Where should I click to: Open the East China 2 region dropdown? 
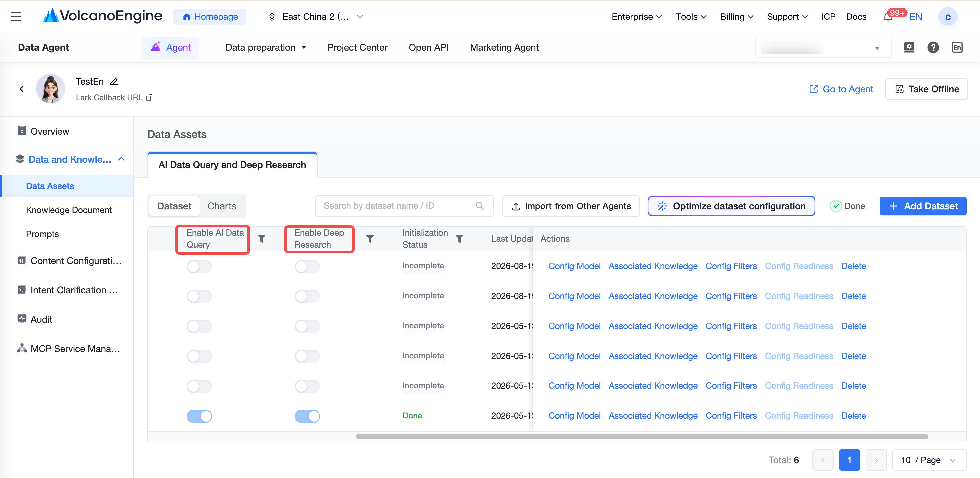click(316, 17)
